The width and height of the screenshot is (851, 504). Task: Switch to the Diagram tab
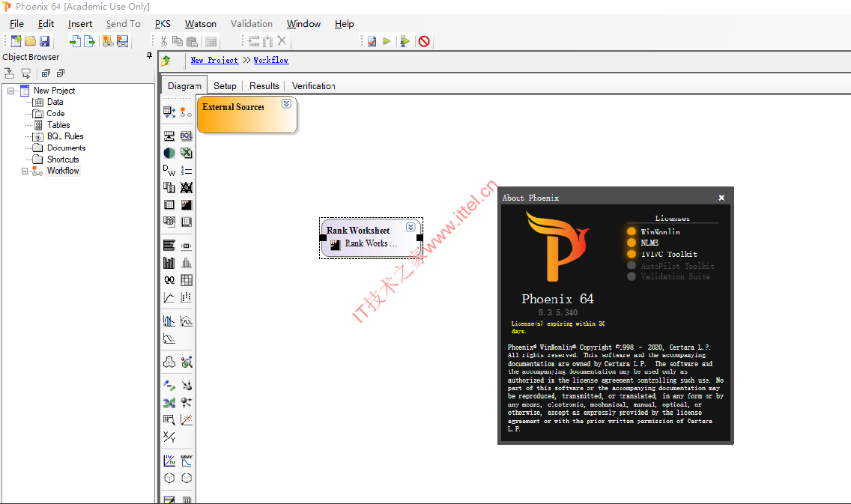(184, 85)
